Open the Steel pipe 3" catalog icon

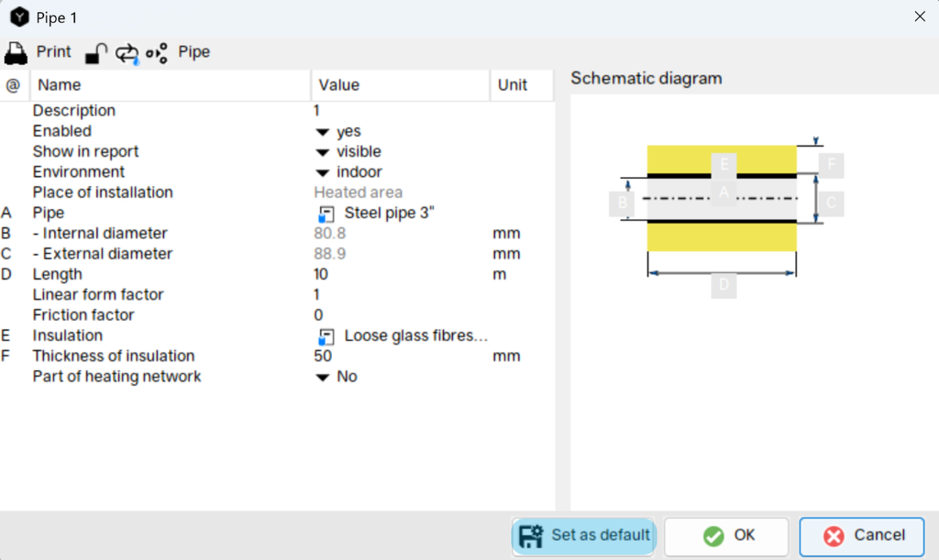(x=326, y=214)
